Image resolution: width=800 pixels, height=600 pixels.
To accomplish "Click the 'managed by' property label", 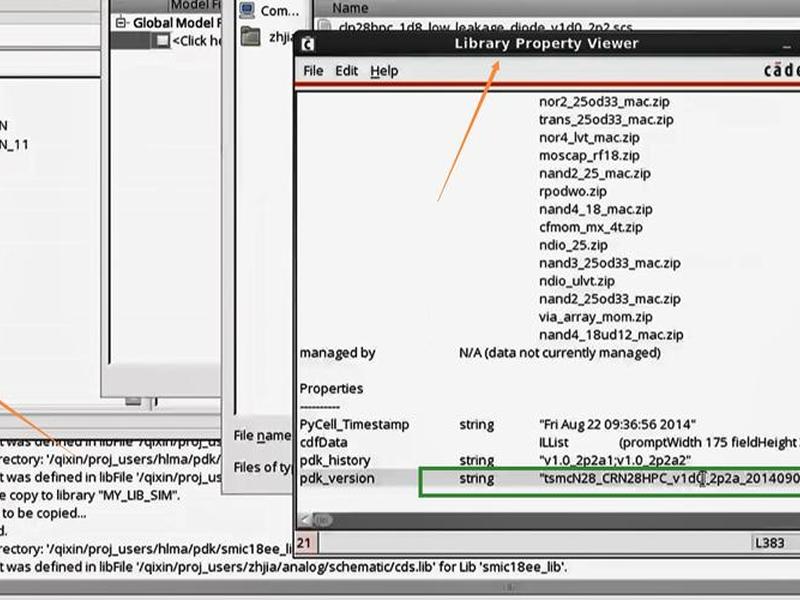I will pos(338,353).
